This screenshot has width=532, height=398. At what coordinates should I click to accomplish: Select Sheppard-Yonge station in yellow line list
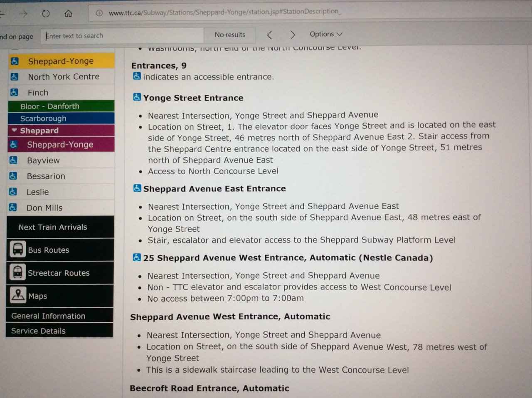61,61
